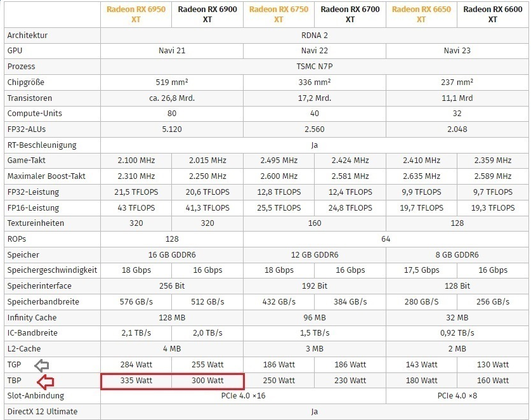Select the 11,1 Mrd transistors value
531x420 pixels.
pyautogui.click(x=457, y=98)
